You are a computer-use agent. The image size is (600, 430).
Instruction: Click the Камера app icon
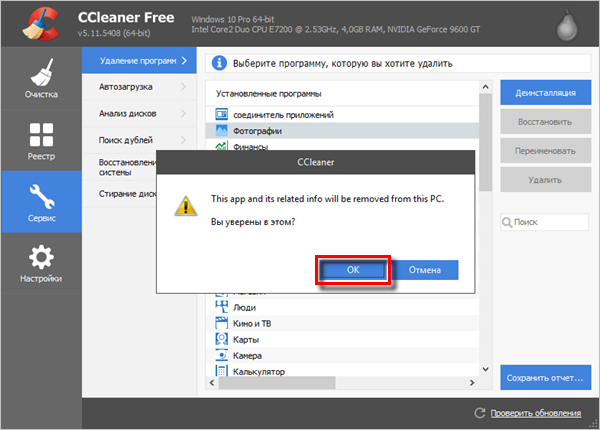click(222, 355)
